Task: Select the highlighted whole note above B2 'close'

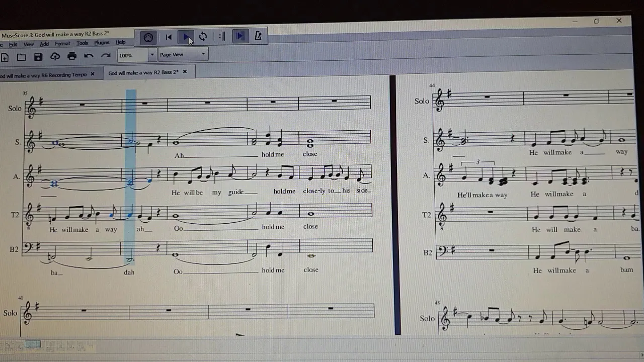Action: point(311,256)
